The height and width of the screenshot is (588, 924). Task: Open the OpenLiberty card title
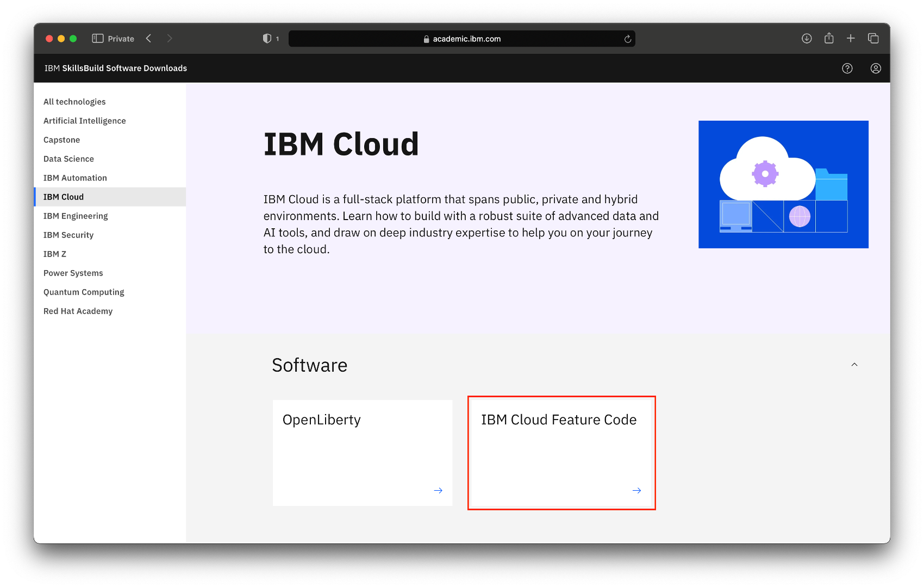coord(322,420)
